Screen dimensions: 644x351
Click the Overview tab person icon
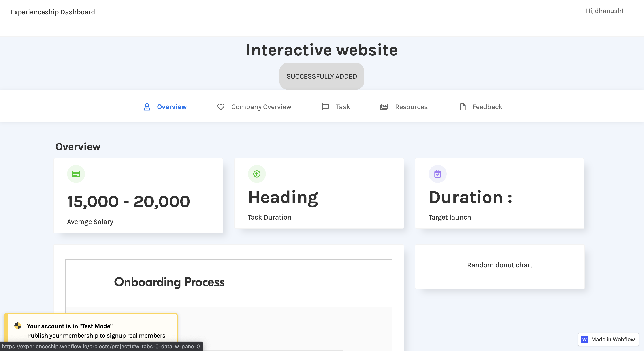coord(147,107)
